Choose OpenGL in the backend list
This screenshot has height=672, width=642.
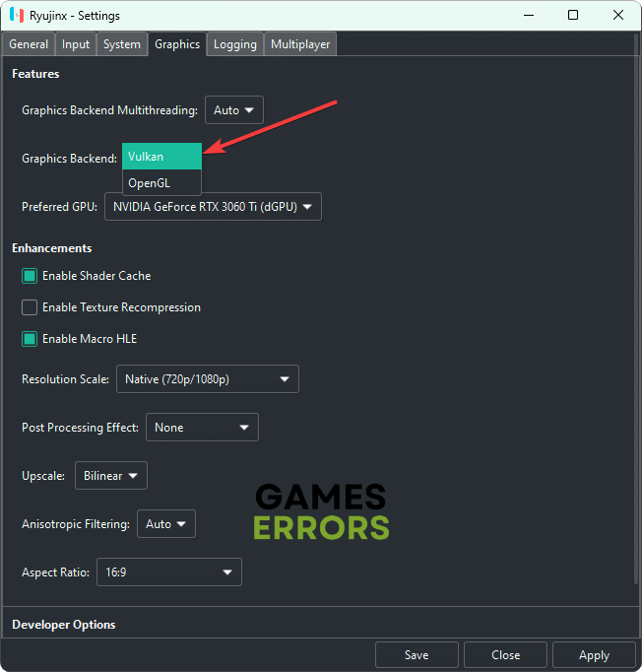tap(161, 183)
